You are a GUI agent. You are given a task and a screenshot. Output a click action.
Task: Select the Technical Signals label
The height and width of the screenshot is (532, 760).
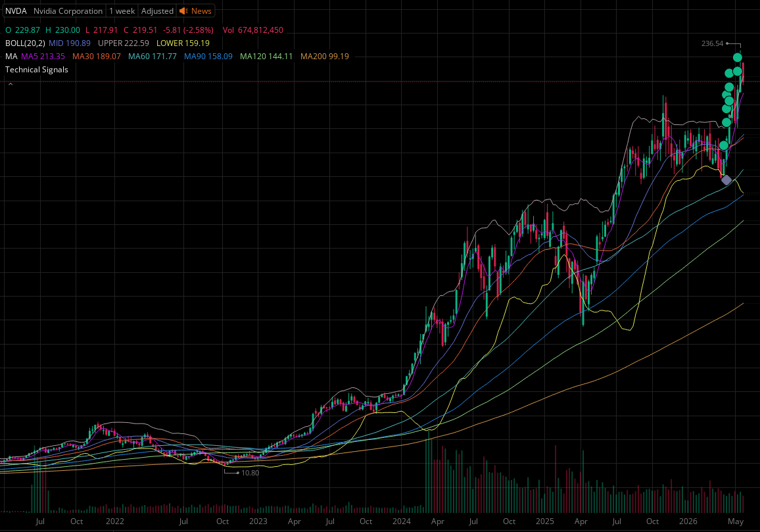pos(36,69)
